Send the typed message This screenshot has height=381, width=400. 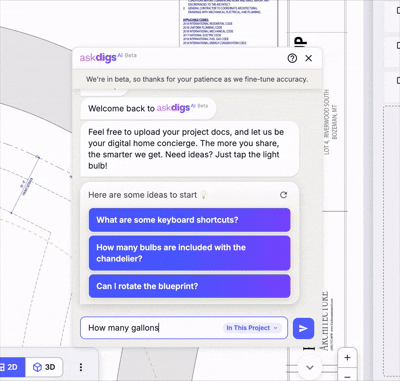tap(303, 328)
